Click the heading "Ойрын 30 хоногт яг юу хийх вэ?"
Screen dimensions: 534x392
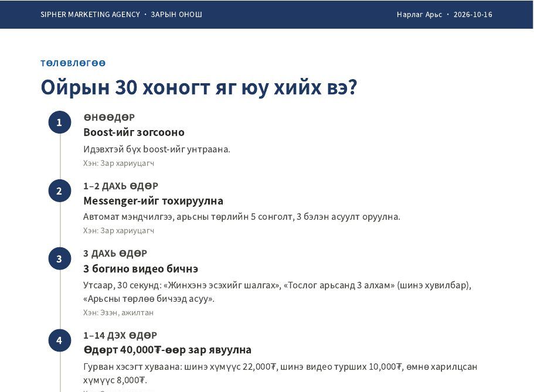coord(199,87)
